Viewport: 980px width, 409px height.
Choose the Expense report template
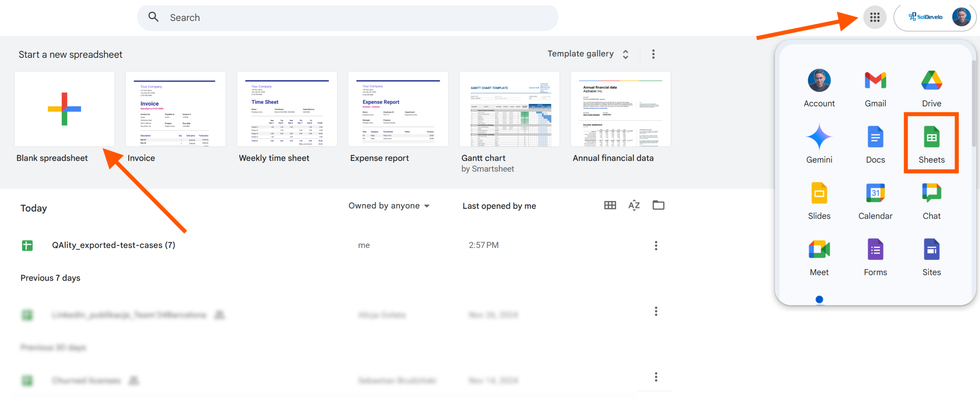(398, 109)
